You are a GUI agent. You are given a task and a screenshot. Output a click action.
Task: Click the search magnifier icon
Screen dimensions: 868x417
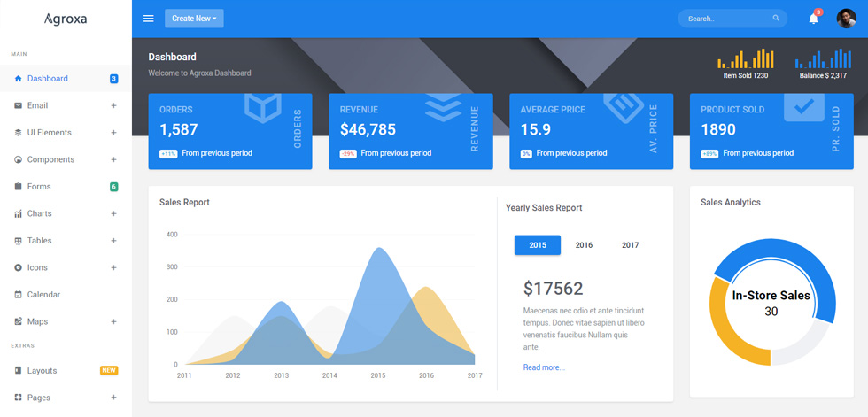pyautogui.click(x=776, y=19)
